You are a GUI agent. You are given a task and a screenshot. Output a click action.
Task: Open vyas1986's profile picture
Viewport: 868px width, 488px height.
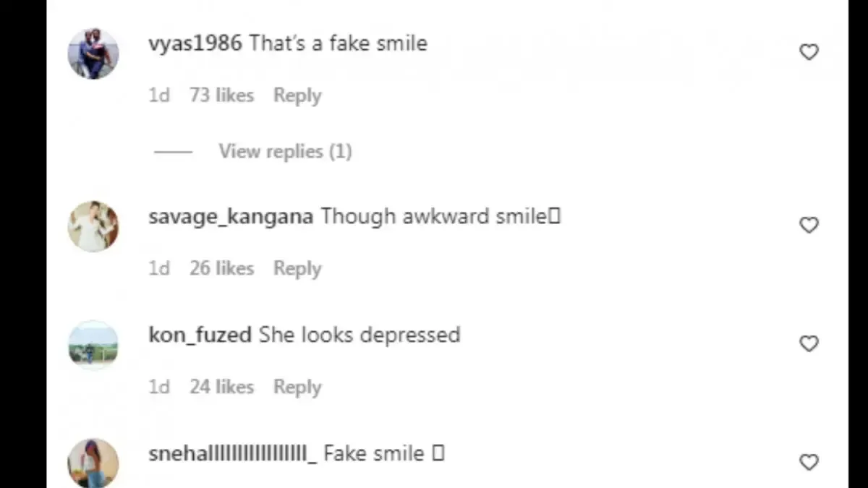pyautogui.click(x=93, y=53)
